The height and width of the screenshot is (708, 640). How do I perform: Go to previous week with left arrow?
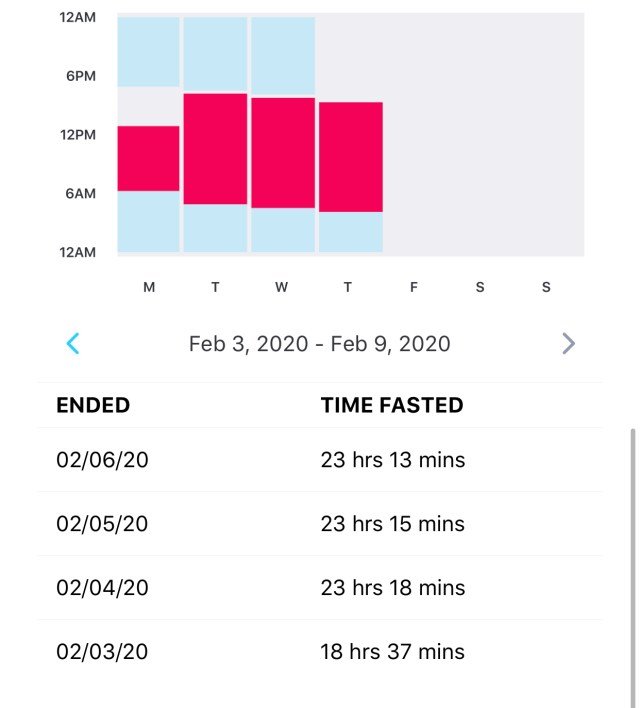pyautogui.click(x=73, y=344)
